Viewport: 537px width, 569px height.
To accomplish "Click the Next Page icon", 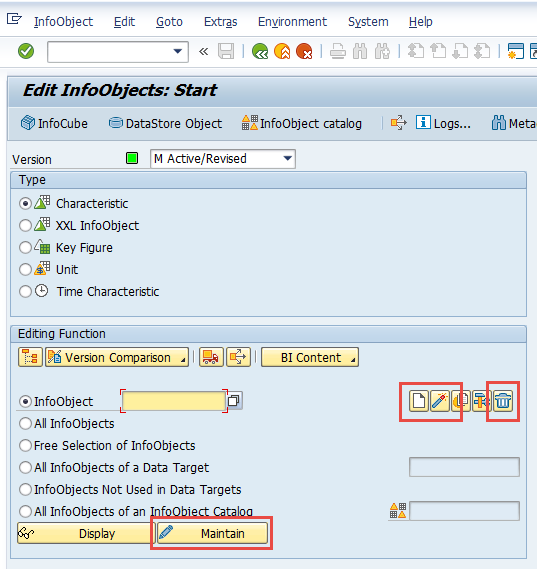I will [460, 51].
